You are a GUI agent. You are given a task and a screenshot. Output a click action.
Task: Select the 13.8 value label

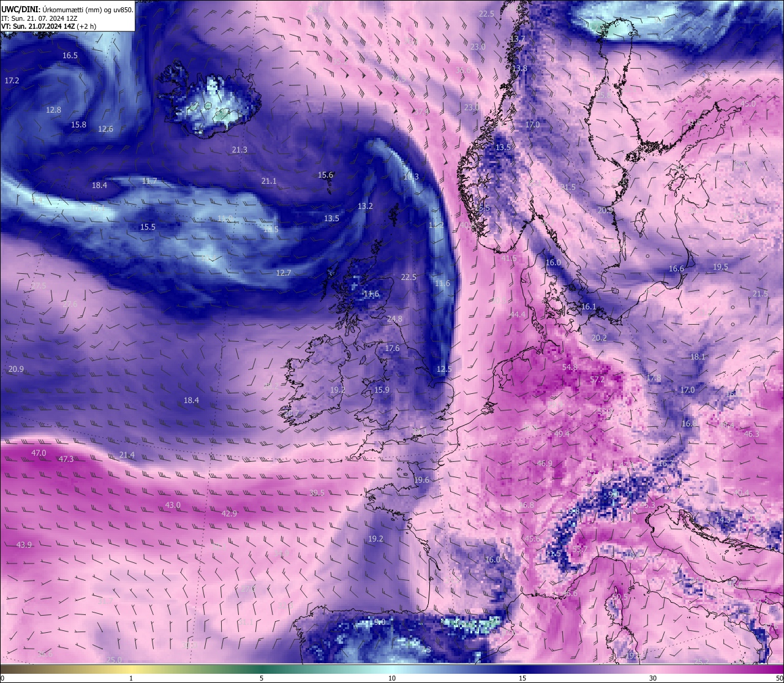520,69
